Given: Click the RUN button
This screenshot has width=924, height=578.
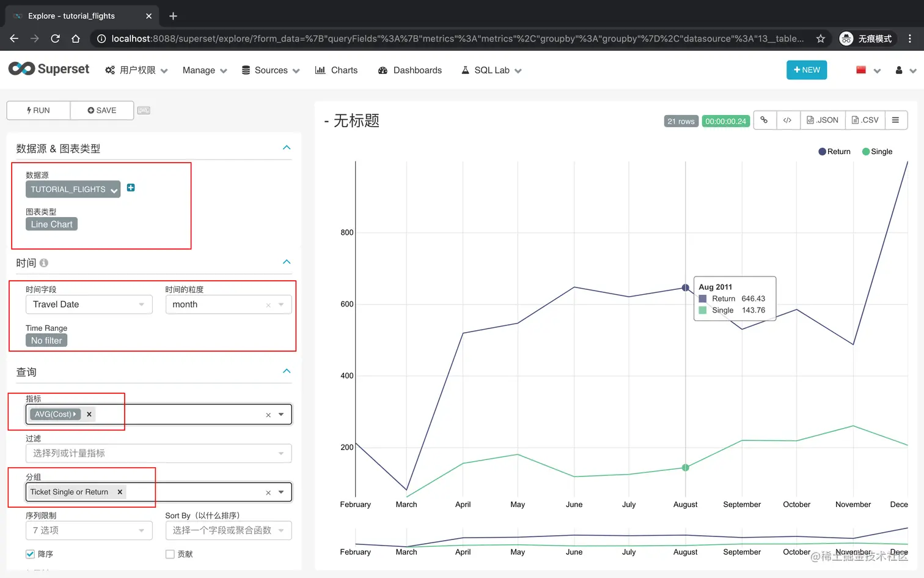Looking at the screenshot, I should [38, 111].
